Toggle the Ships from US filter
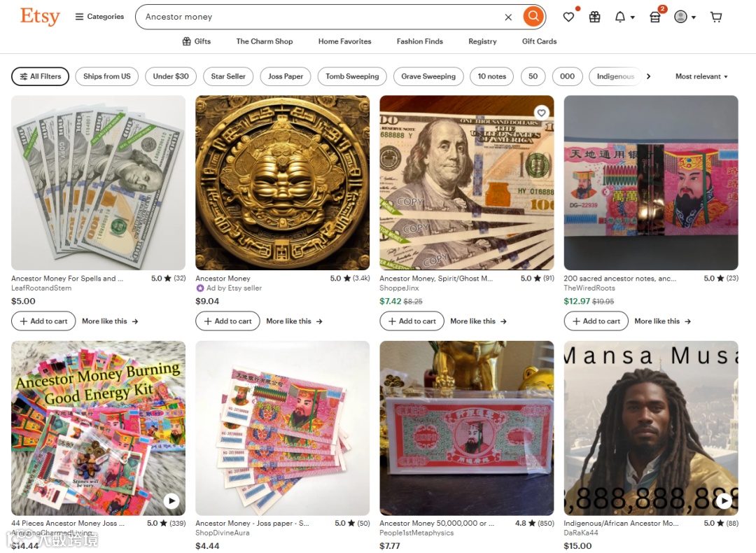The height and width of the screenshot is (553, 756). pyautogui.click(x=107, y=76)
